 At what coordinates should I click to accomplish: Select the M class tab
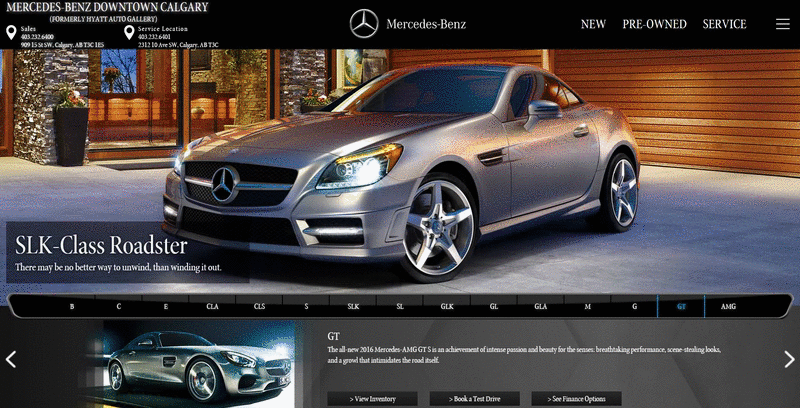coord(588,307)
